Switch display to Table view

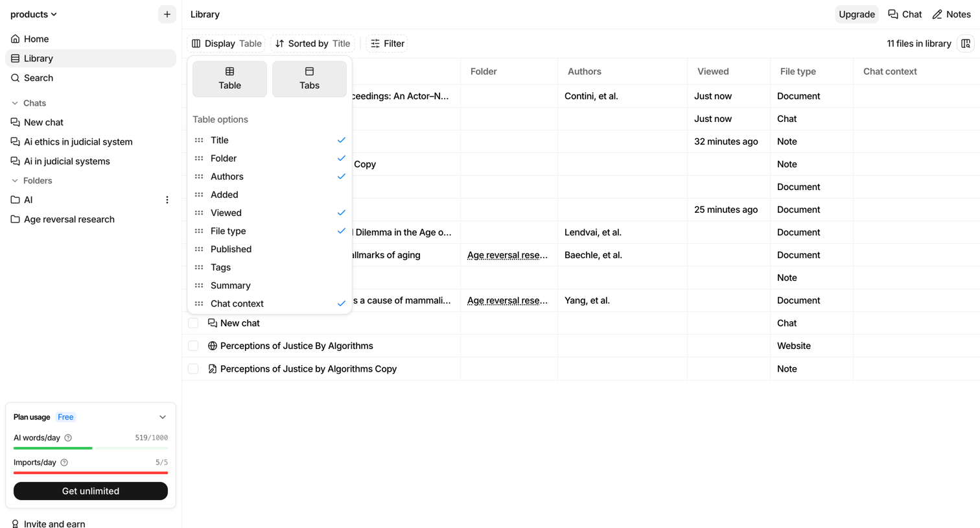[229, 79]
